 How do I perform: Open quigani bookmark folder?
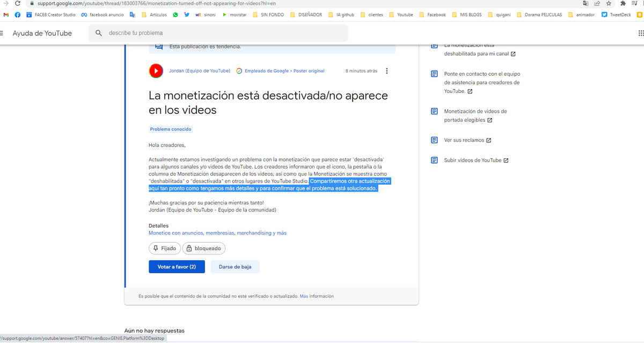tap(500, 14)
